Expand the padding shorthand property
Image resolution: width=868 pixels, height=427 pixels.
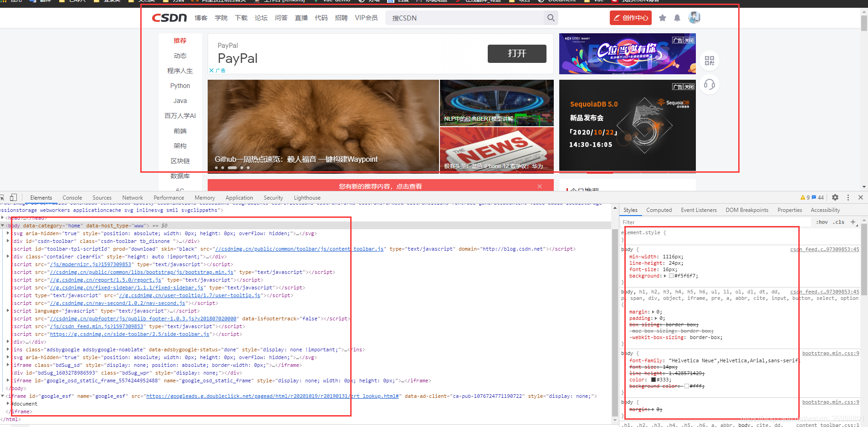click(656, 318)
